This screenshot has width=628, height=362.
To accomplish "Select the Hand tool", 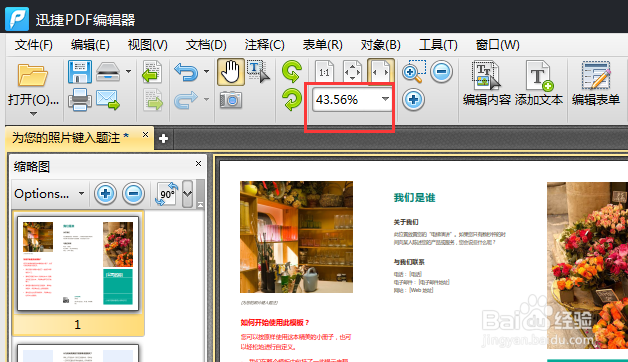I will (231, 72).
